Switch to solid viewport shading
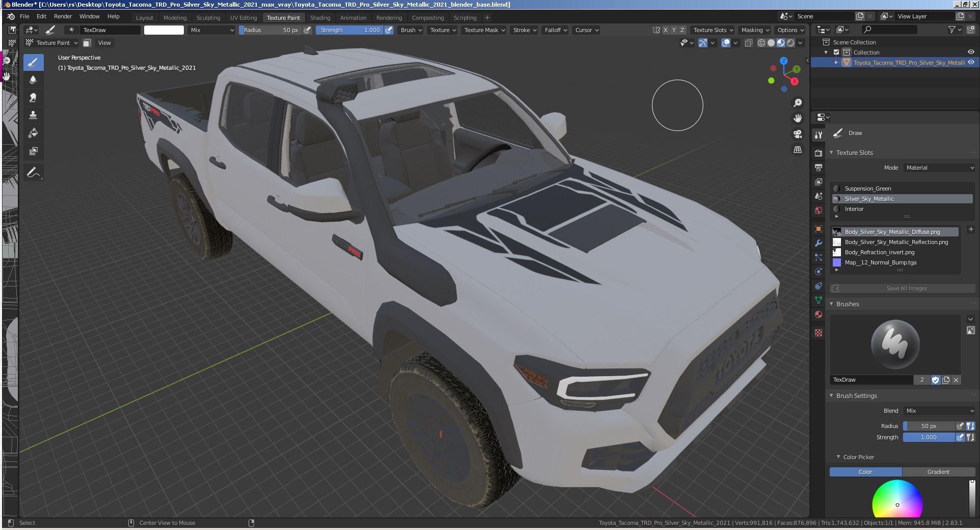This screenshot has width=980, height=530. point(771,43)
